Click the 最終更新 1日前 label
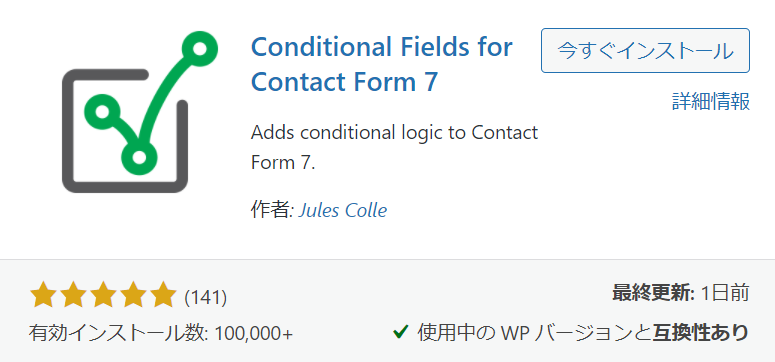Image resolution: width=775 pixels, height=362 pixels. coord(681,293)
